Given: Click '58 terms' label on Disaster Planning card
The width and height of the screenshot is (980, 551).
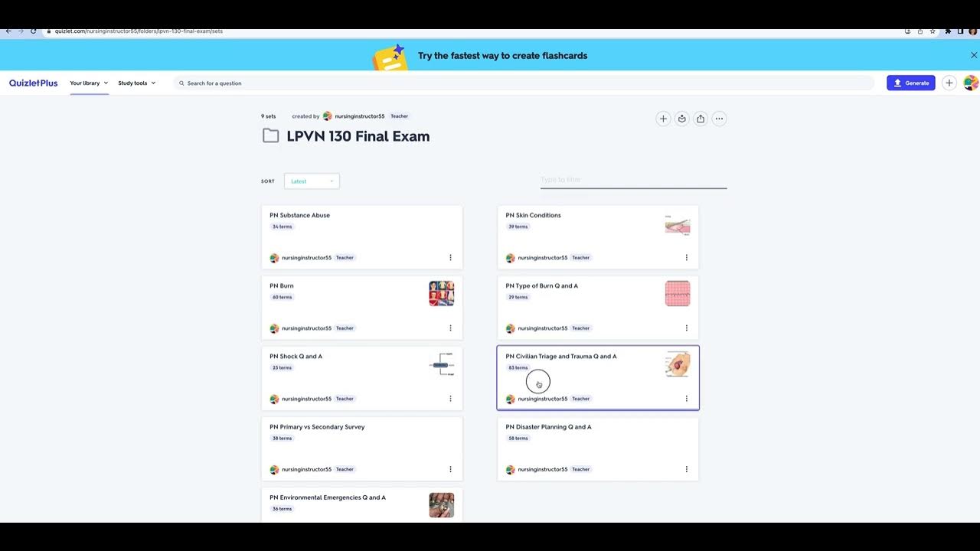Looking at the screenshot, I should (x=518, y=439).
